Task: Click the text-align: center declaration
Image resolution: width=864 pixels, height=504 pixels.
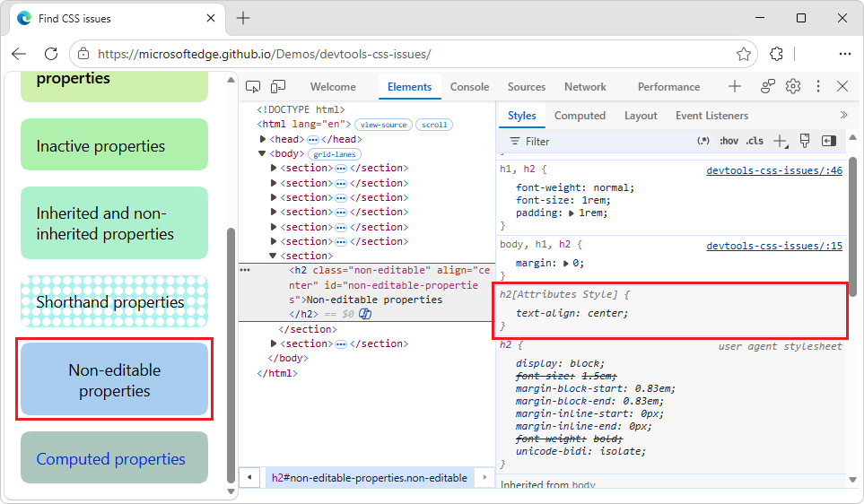Action: [x=572, y=313]
